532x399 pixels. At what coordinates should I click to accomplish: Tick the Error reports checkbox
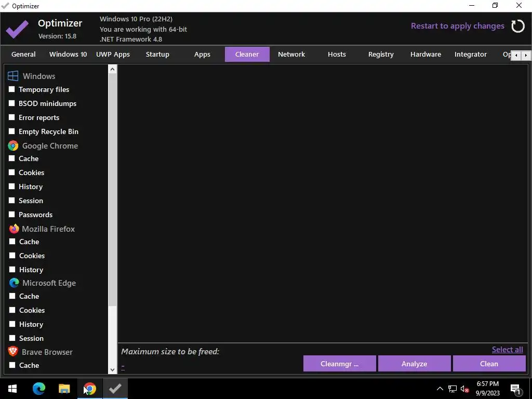pos(12,117)
